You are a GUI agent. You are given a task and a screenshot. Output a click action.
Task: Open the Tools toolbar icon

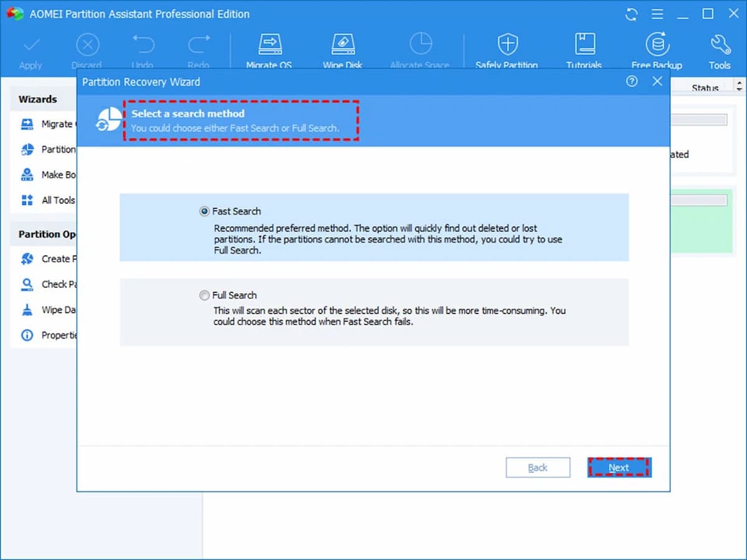coord(719,49)
